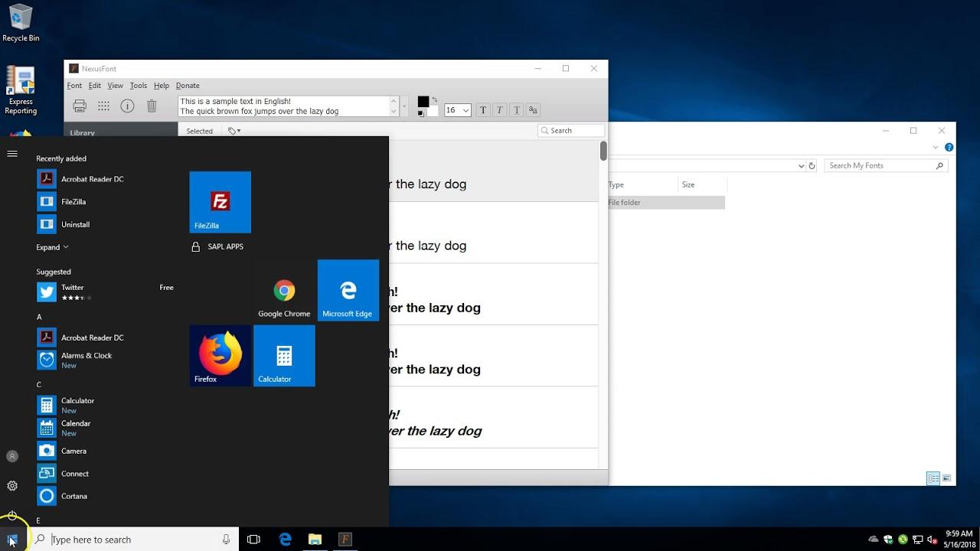This screenshot has width=980, height=551.
Task: Open the tag dropdown next to Selected
Action: pyautogui.click(x=234, y=131)
